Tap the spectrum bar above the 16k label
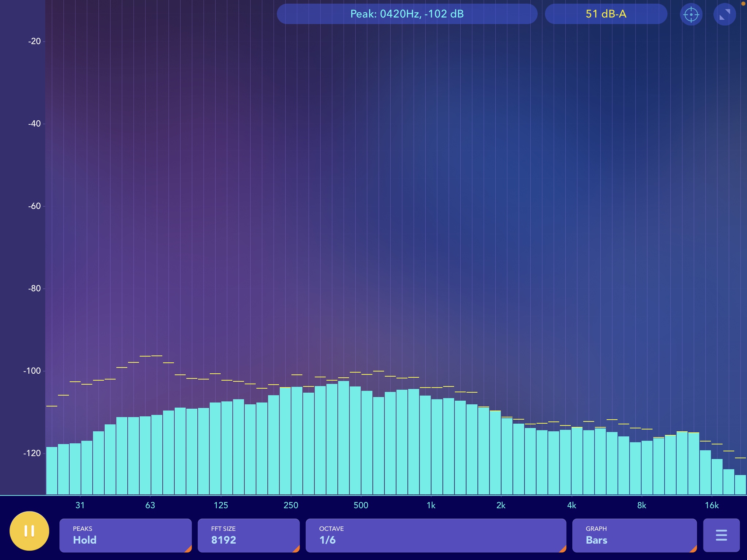 [717, 477]
